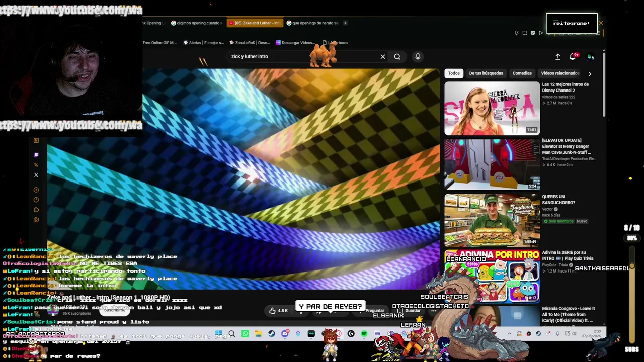
Task: Open the ZonaLeRoS bookmark
Action: coord(250,43)
